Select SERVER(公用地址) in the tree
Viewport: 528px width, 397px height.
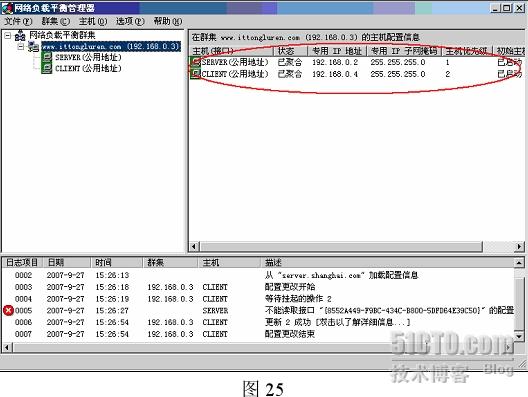tap(88, 57)
